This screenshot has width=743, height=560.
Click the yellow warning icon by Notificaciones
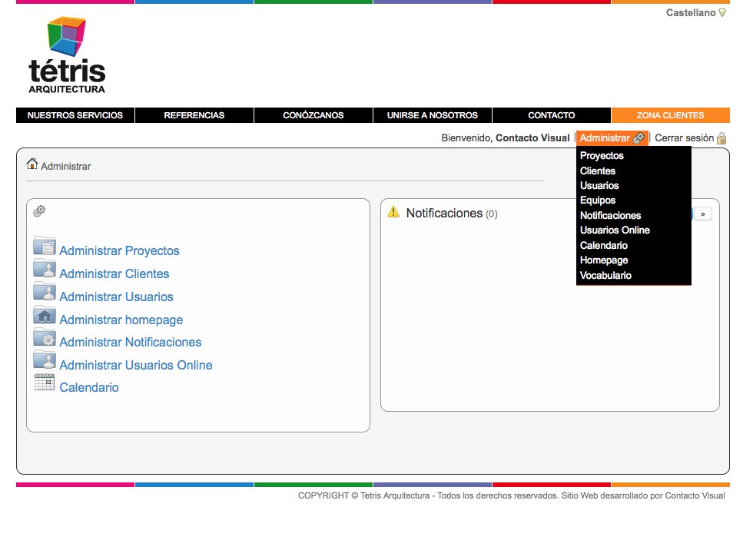393,212
